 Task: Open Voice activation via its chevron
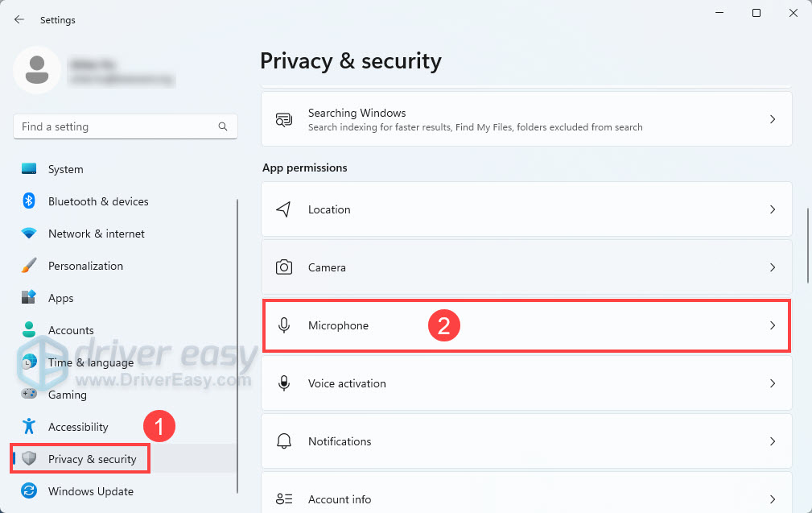772,383
